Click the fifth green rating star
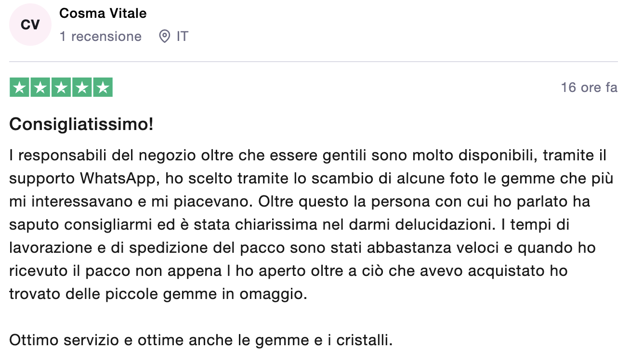Viewport: 630px width, 364px height. pos(103,88)
